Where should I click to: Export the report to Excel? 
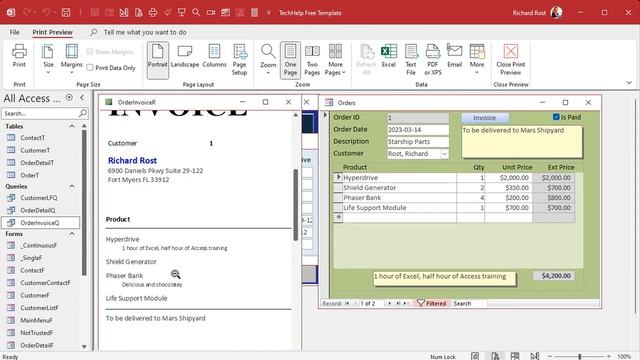tap(389, 56)
